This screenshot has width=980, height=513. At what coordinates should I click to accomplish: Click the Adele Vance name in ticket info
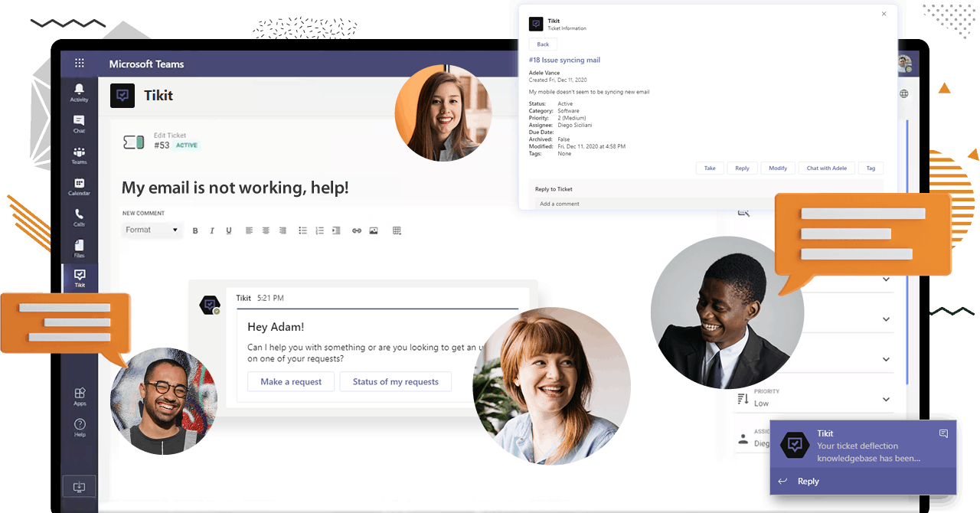544,73
